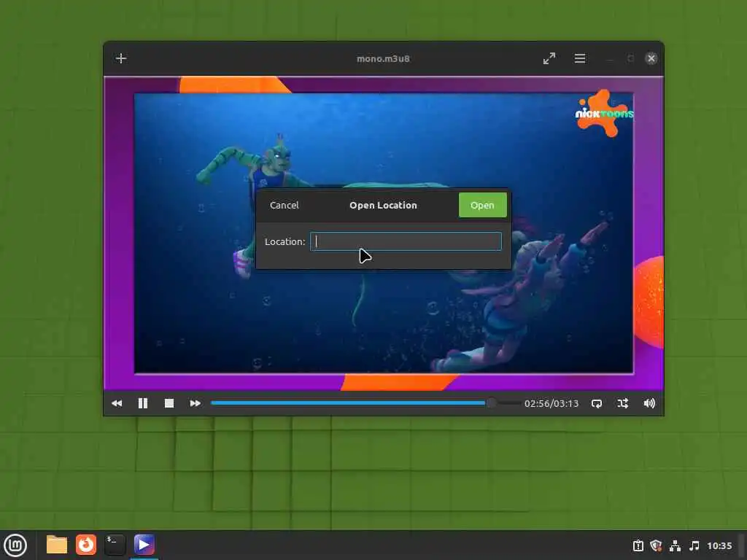The image size is (747, 560).
Task: Click the 02:56/03:13 time display
Action: click(551, 403)
